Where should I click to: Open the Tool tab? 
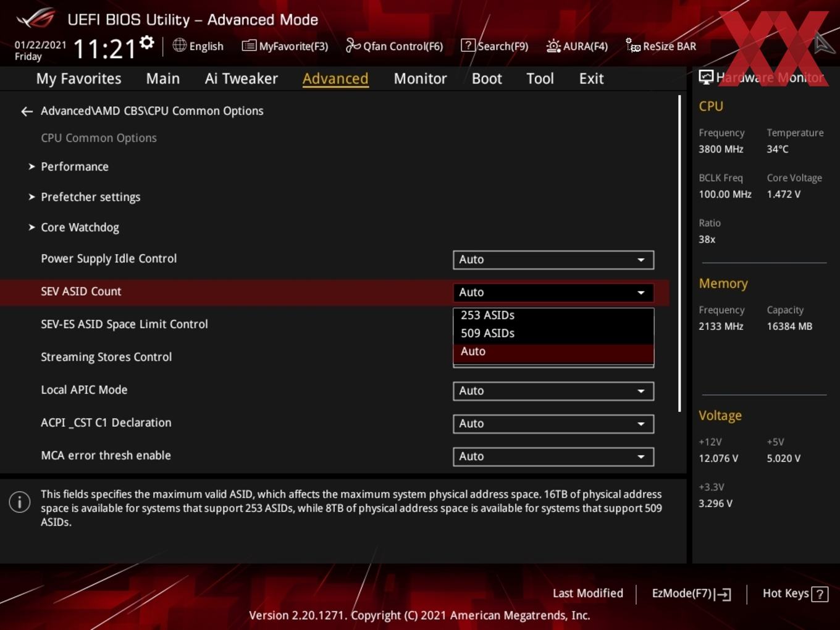[x=540, y=78]
